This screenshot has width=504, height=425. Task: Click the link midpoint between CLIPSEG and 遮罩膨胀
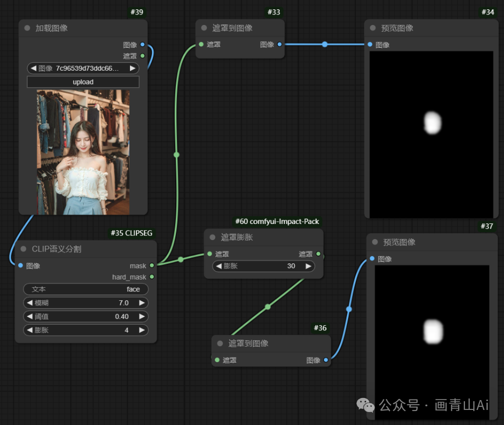(180, 259)
